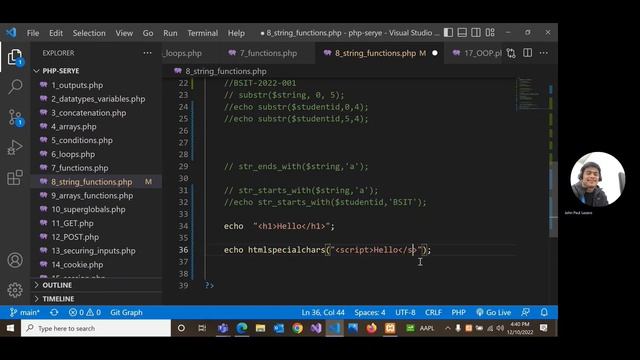Toggle the primary side bar layout icon
The width and height of the screenshot is (640, 360).
pyautogui.click(x=448, y=33)
